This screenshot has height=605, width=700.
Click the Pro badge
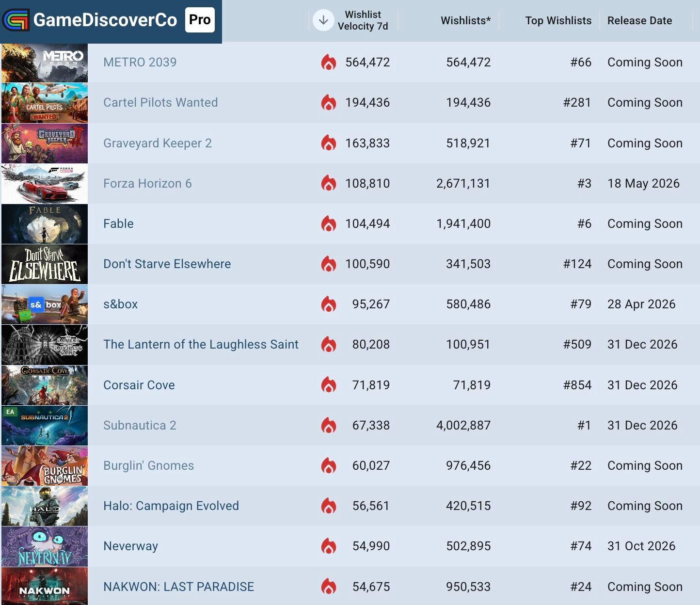[200, 20]
